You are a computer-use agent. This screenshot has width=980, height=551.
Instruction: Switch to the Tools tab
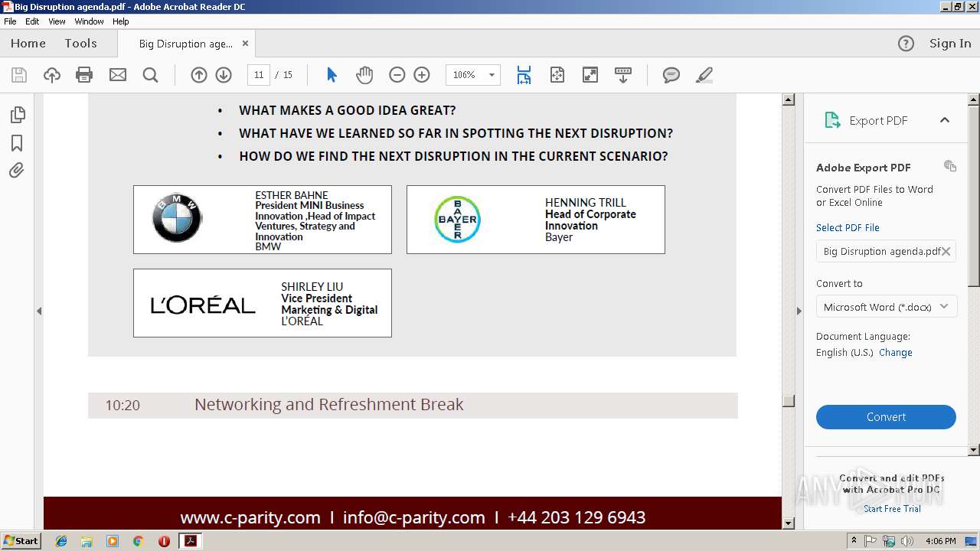click(x=81, y=44)
